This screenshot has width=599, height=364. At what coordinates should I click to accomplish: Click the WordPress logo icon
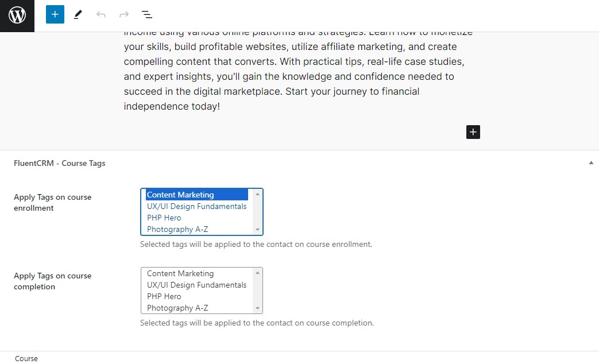[x=17, y=16]
